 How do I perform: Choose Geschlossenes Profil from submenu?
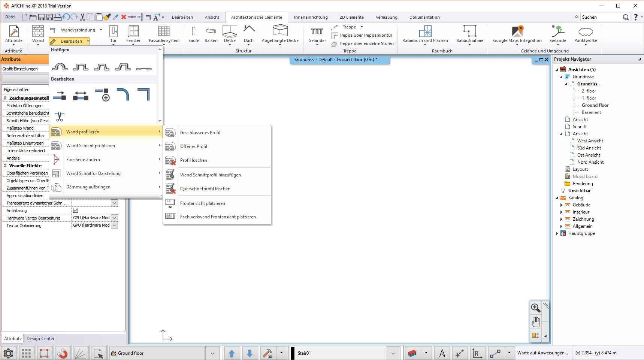217,133
